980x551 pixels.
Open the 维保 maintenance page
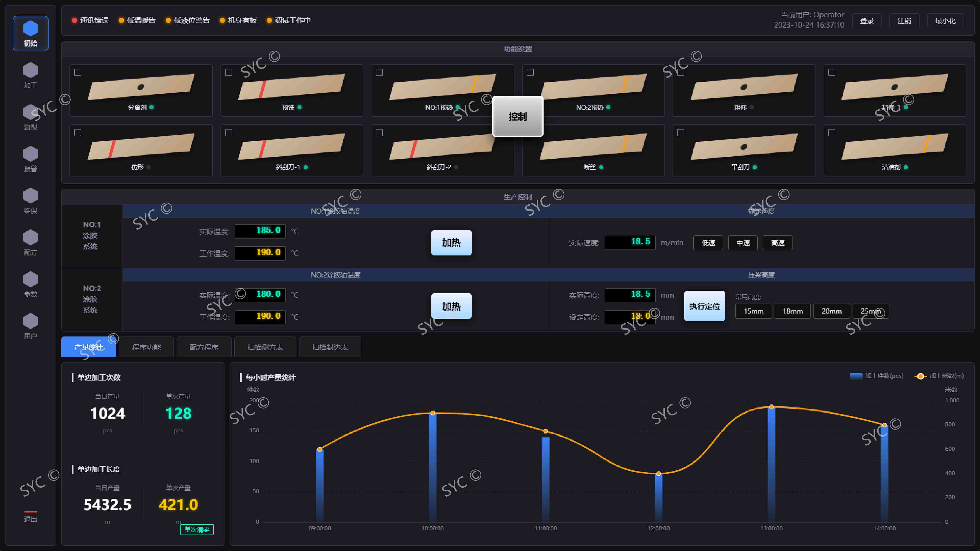(x=31, y=201)
